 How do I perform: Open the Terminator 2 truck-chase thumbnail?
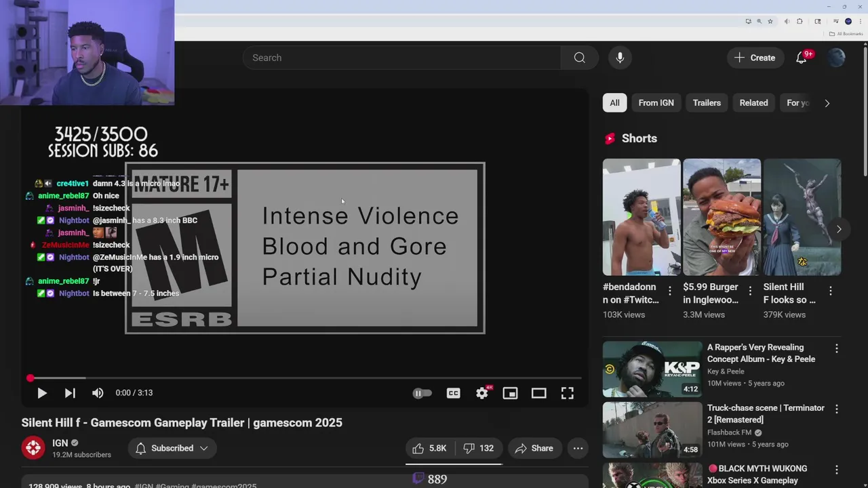652,430
